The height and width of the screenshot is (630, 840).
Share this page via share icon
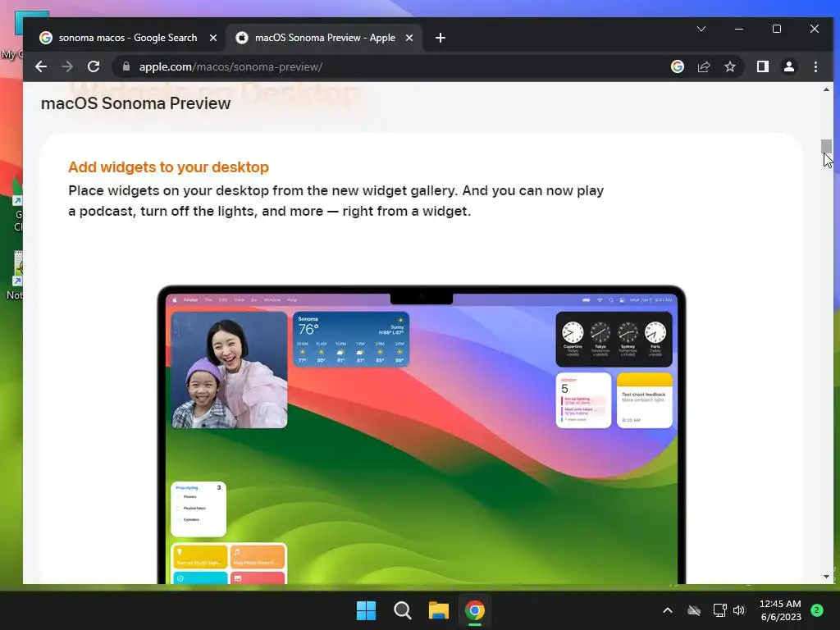coord(704,66)
